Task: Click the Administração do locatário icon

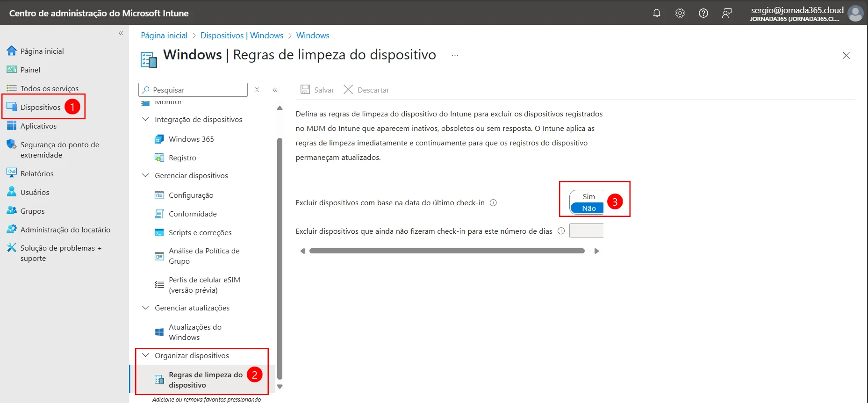Action: (x=12, y=229)
